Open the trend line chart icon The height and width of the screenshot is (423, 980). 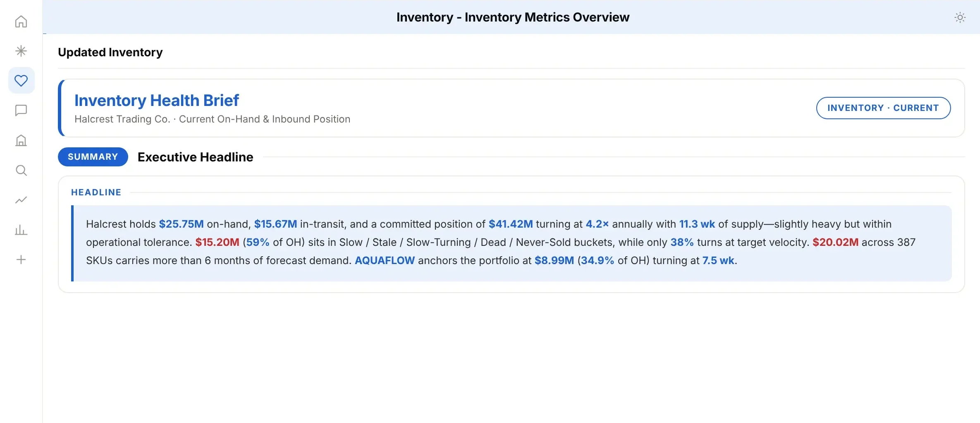(x=21, y=200)
